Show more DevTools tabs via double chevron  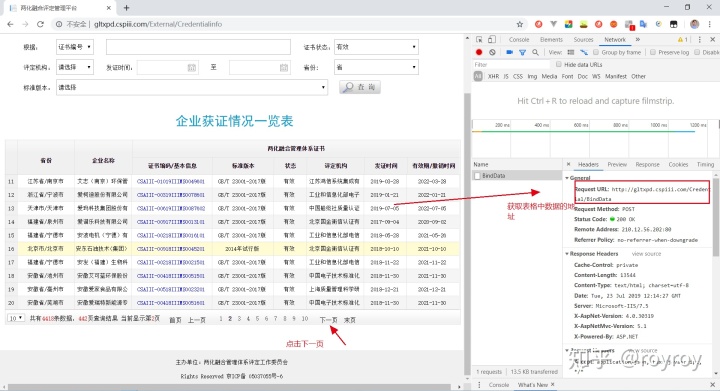638,39
